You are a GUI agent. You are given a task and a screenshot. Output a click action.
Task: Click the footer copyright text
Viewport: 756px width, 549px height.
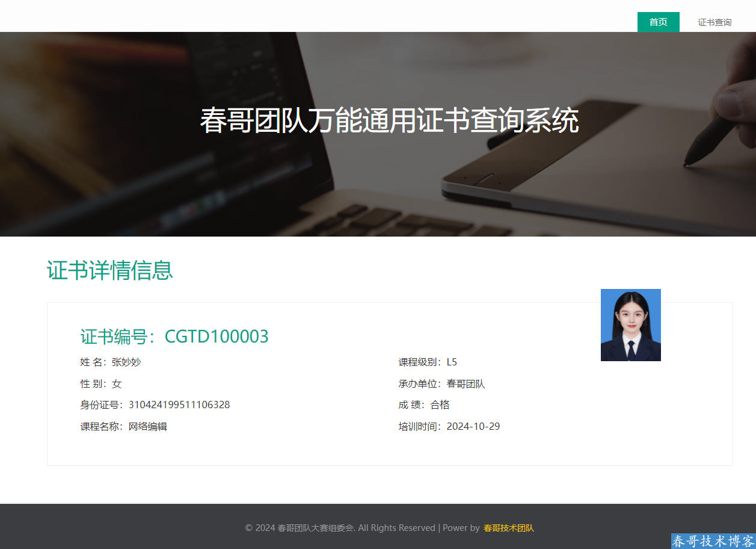point(340,528)
